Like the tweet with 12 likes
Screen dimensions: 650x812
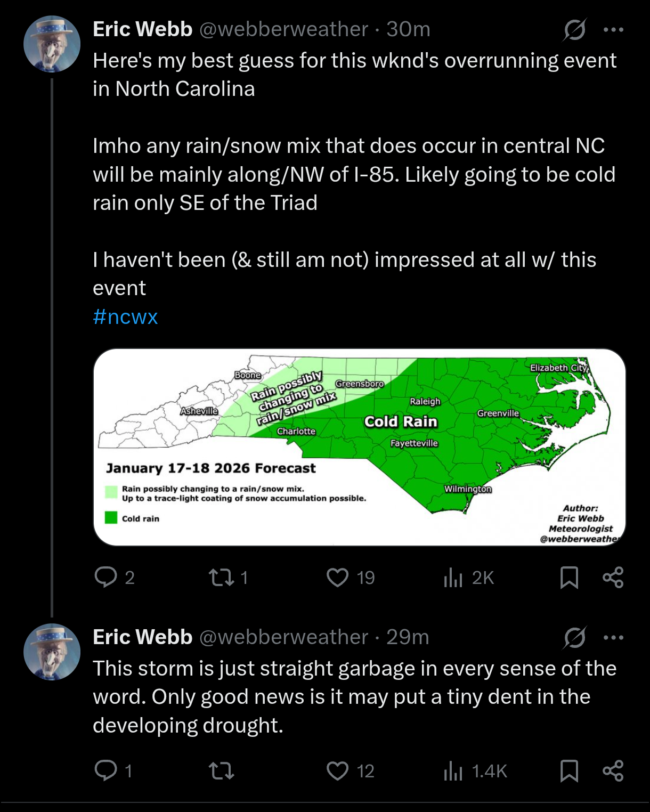[337, 771]
